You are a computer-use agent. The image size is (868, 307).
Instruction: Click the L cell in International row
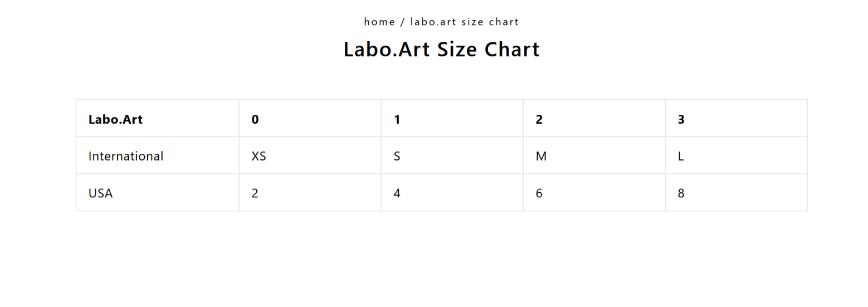(x=681, y=156)
